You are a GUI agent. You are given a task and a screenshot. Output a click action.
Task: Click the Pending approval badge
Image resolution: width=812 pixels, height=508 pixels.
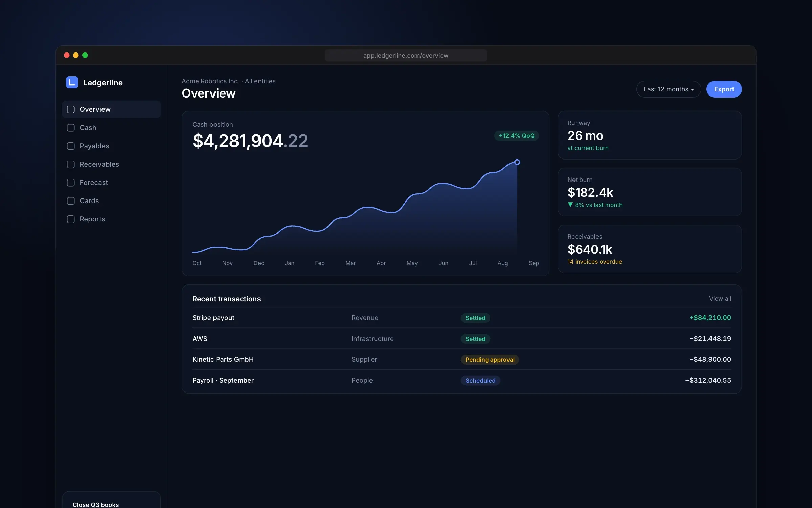490,360
